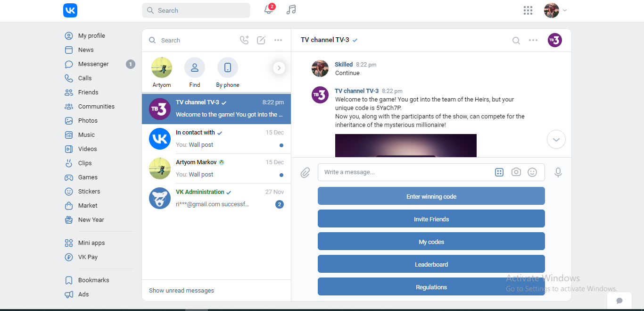Click the Invite Friends button
The image size is (644, 311).
(x=431, y=219)
